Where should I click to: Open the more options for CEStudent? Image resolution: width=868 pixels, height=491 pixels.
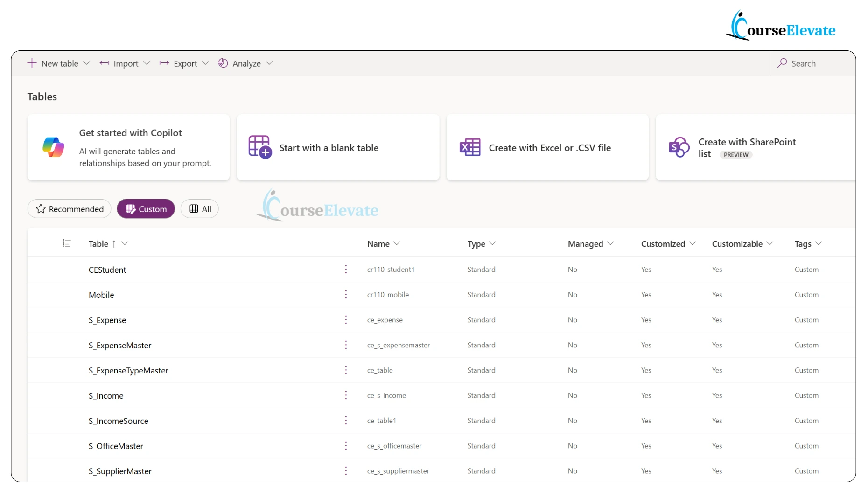[346, 270]
